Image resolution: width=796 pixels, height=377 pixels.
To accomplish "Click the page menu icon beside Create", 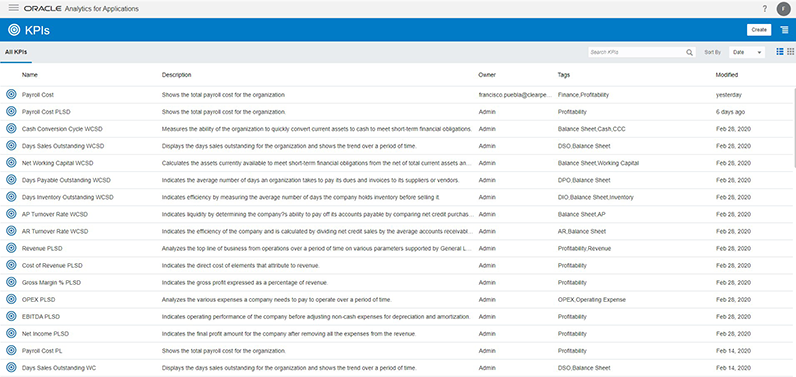I will (785, 30).
